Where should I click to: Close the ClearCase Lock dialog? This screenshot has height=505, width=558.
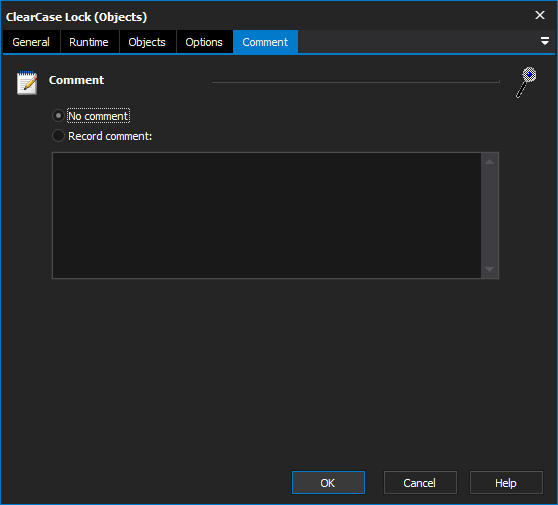540,15
